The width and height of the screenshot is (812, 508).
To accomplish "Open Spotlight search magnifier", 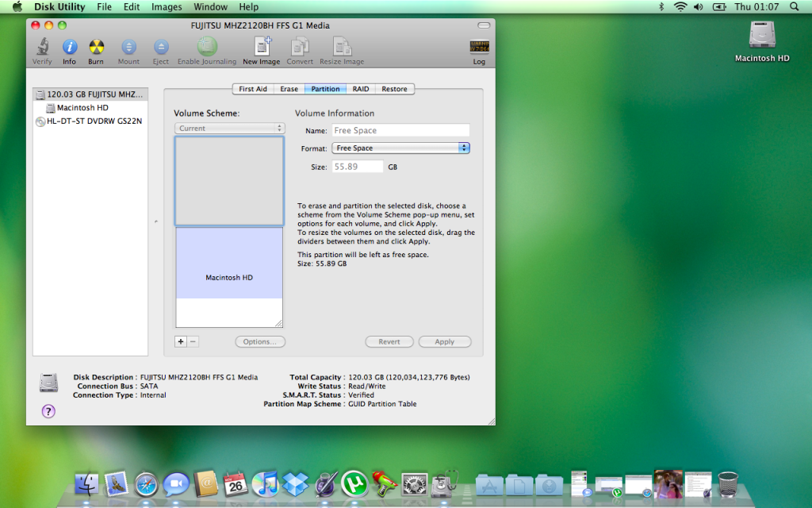I will tap(794, 6).
